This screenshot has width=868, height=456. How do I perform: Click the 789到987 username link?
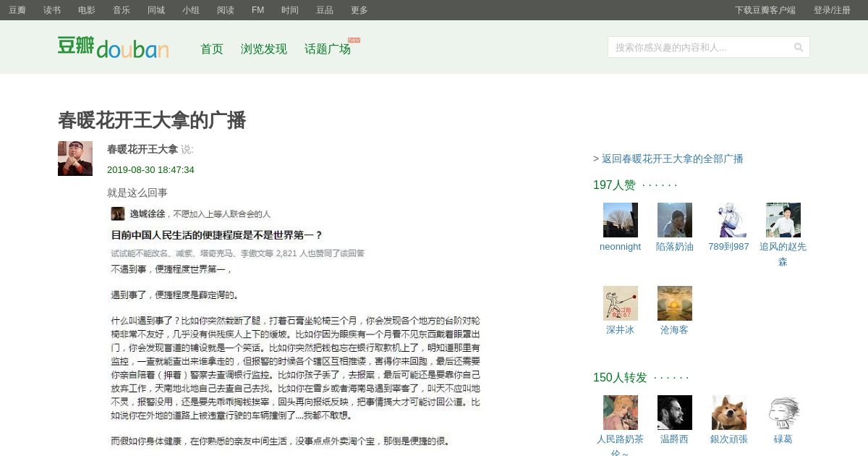(729, 246)
